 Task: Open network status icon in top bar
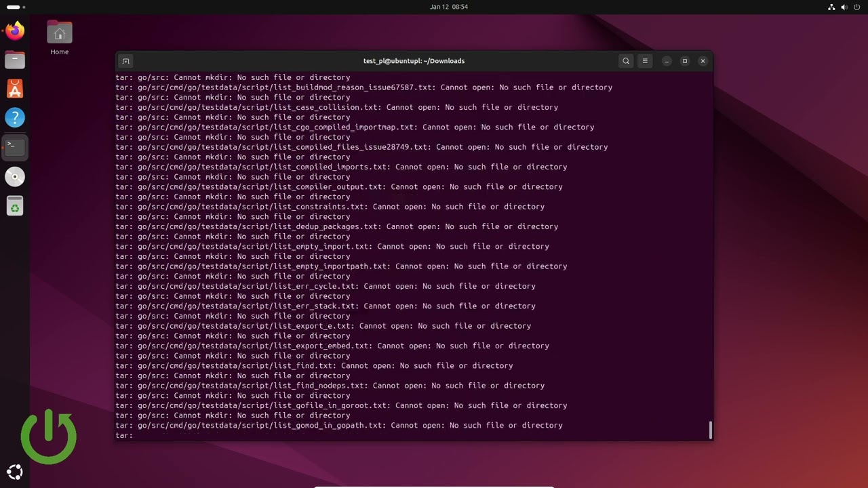tap(831, 7)
